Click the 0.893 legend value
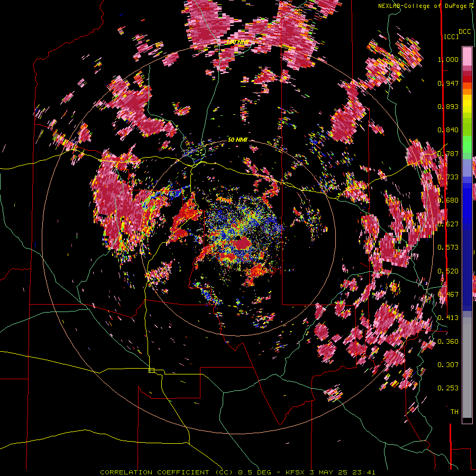The height and width of the screenshot is (476, 476). pos(448,106)
